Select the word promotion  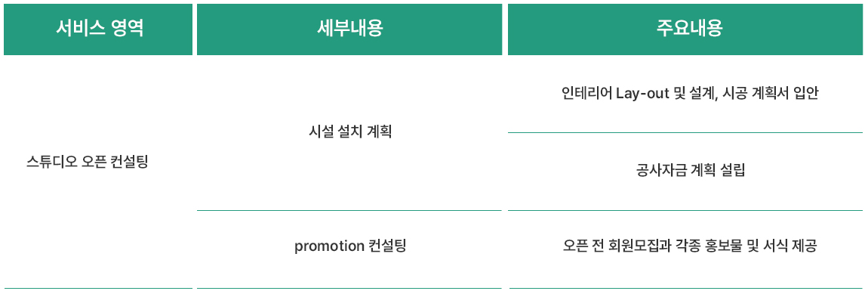[328, 246]
